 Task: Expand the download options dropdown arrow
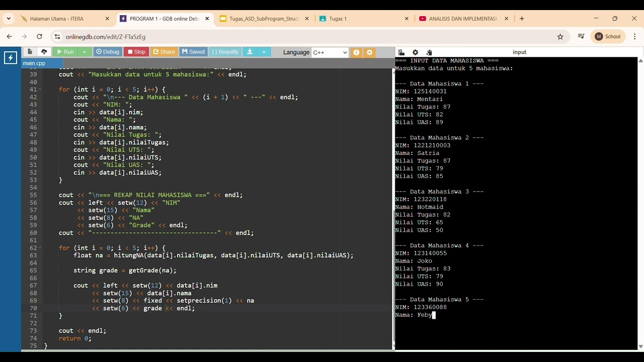[x=264, y=52]
